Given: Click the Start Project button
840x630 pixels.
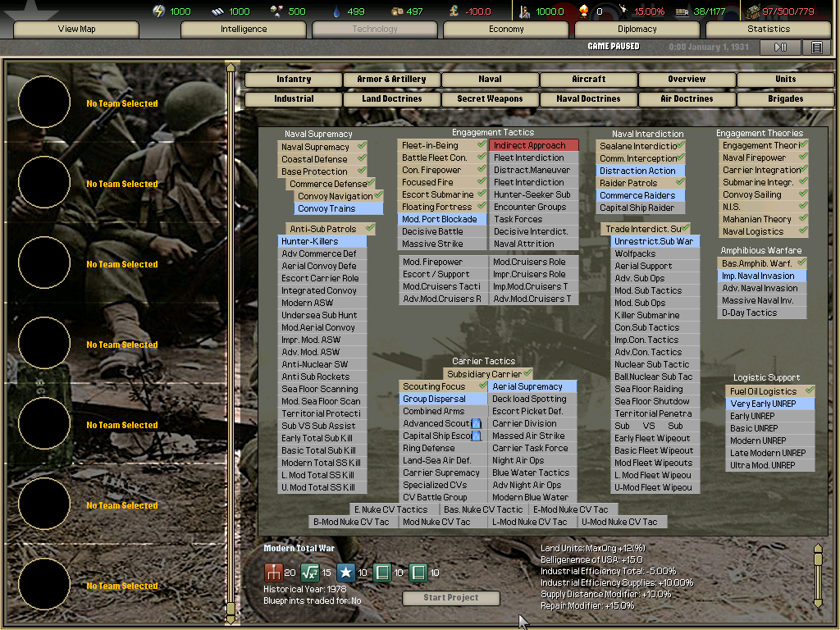Looking at the screenshot, I should (x=450, y=598).
